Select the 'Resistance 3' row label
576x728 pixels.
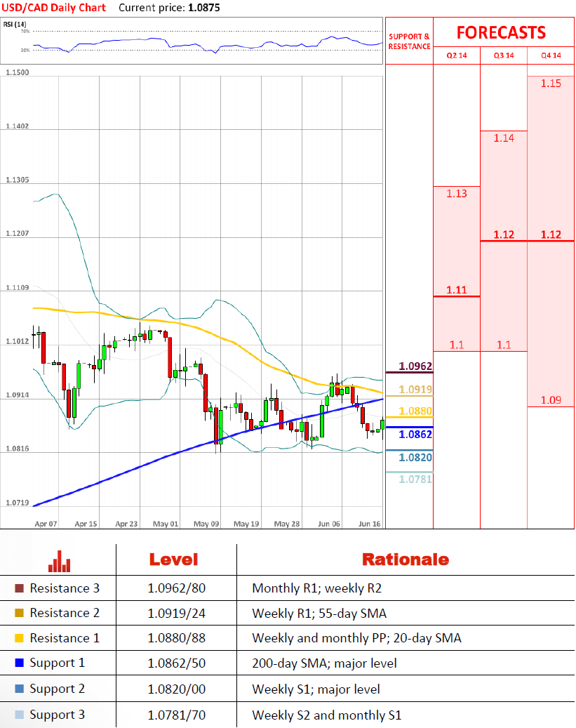coord(65,588)
